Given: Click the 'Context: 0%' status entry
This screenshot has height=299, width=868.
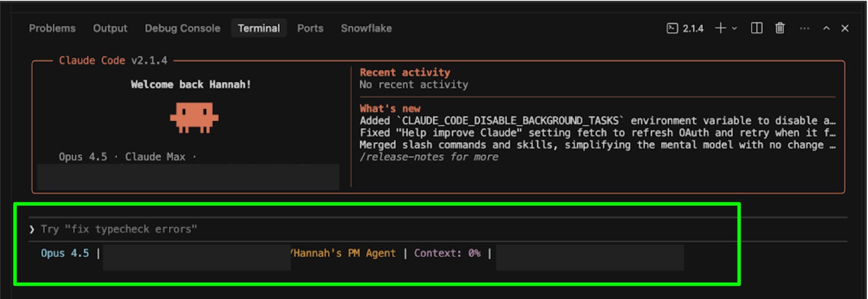Looking at the screenshot, I should coord(447,253).
